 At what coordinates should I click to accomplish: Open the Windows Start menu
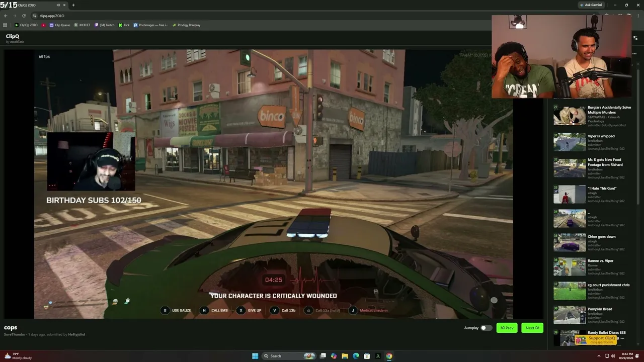point(255,356)
